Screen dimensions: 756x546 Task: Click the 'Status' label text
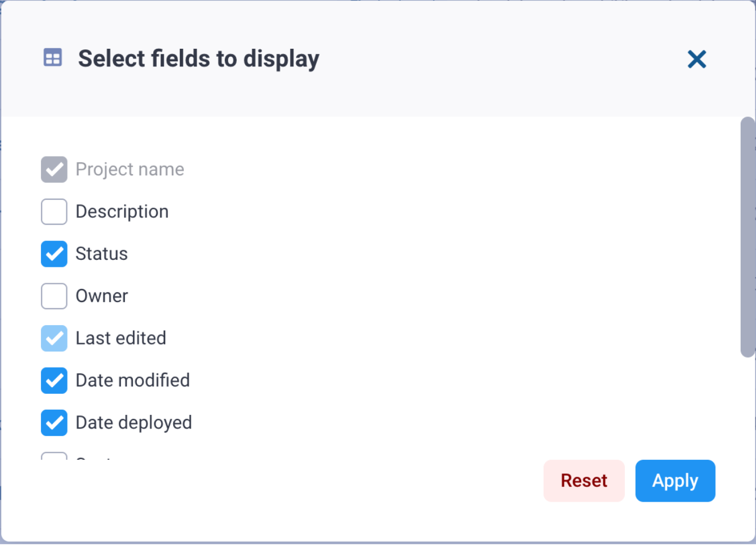click(102, 254)
